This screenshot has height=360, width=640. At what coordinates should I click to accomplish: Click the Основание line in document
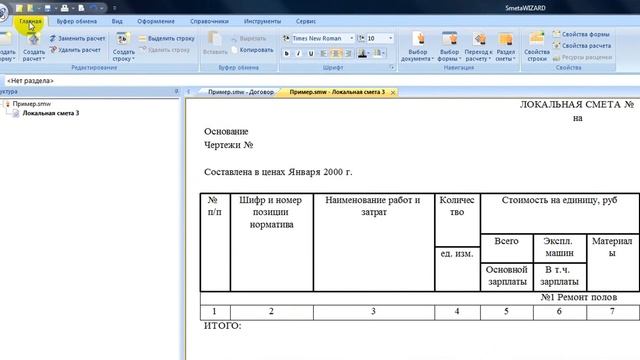226,131
